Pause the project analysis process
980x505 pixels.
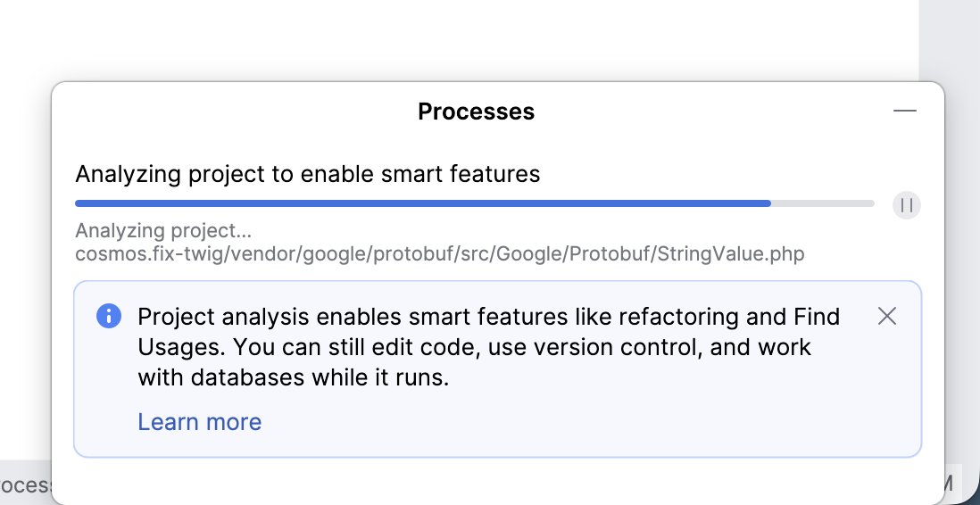pyautogui.click(x=906, y=205)
